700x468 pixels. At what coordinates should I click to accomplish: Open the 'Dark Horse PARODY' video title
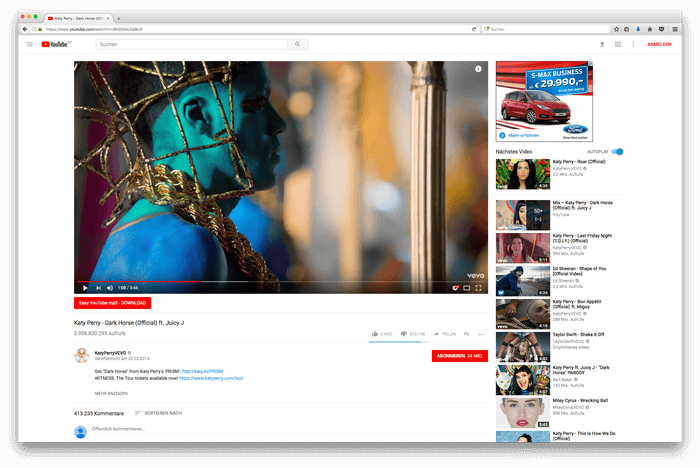[581, 370]
